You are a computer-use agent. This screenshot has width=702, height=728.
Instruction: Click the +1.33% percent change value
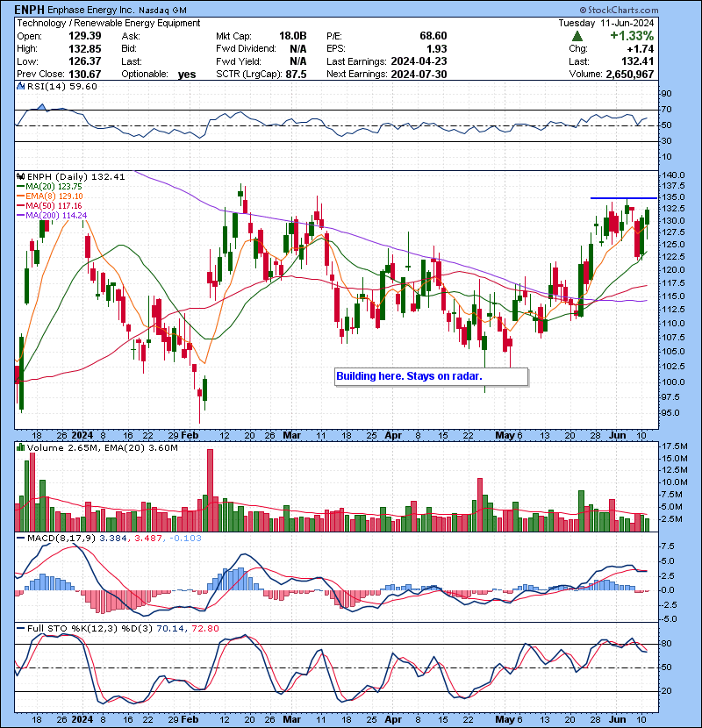pyautogui.click(x=632, y=36)
